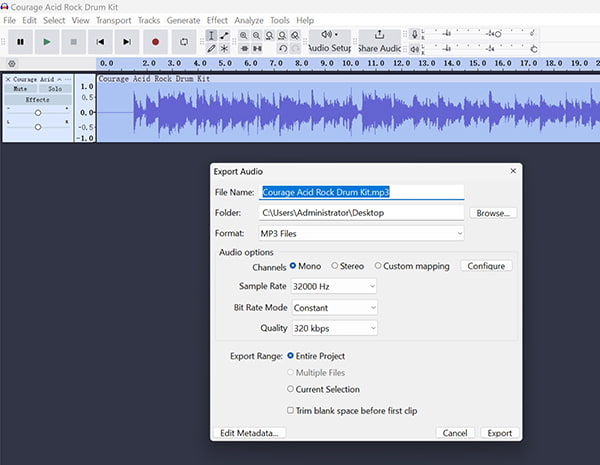
Task: Select Entire Project export range
Action: click(x=316, y=356)
